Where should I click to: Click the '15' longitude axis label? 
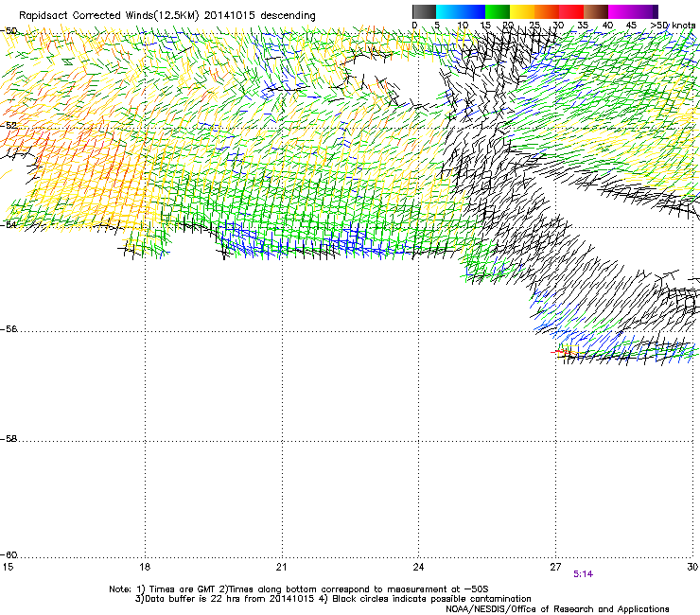click(x=8, y=567)
